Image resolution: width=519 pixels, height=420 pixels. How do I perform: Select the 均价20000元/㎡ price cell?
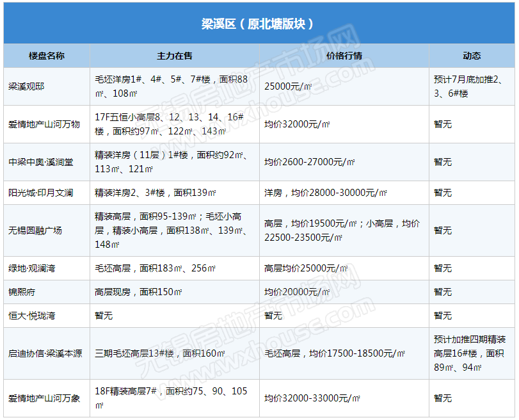click(x=298, y=292)
